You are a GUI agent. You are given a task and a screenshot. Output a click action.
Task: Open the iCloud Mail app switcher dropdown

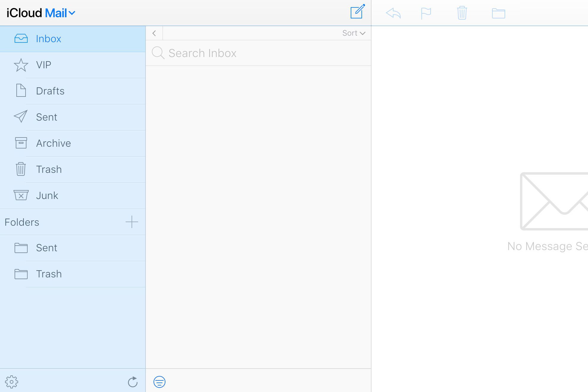41,13
